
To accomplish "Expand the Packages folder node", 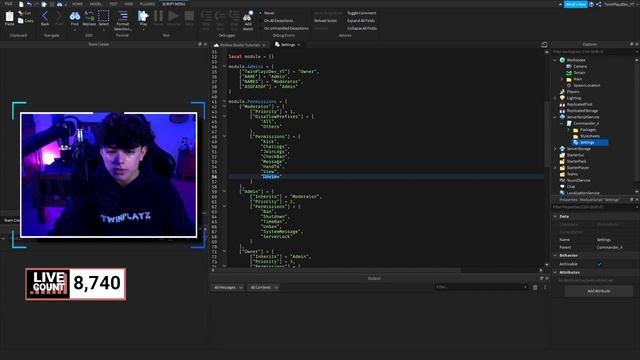I will [568, 130].
